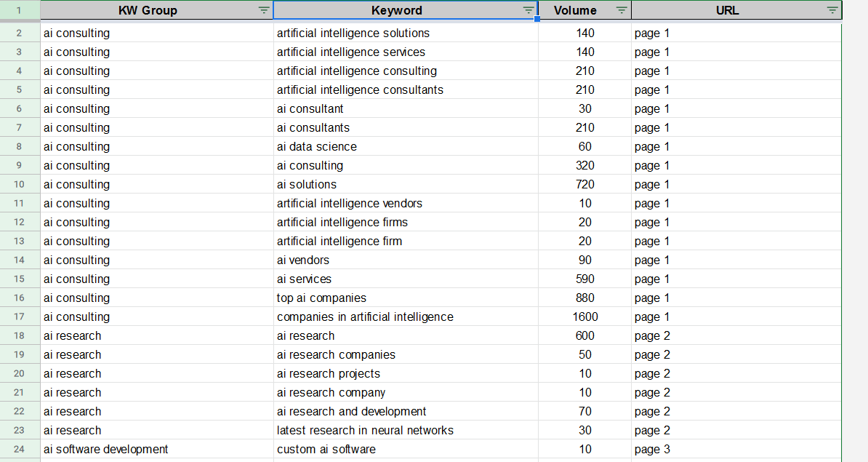Open the Keyword column filter
This screenshot has width=868, height=462.
click(x=529, y=10)
